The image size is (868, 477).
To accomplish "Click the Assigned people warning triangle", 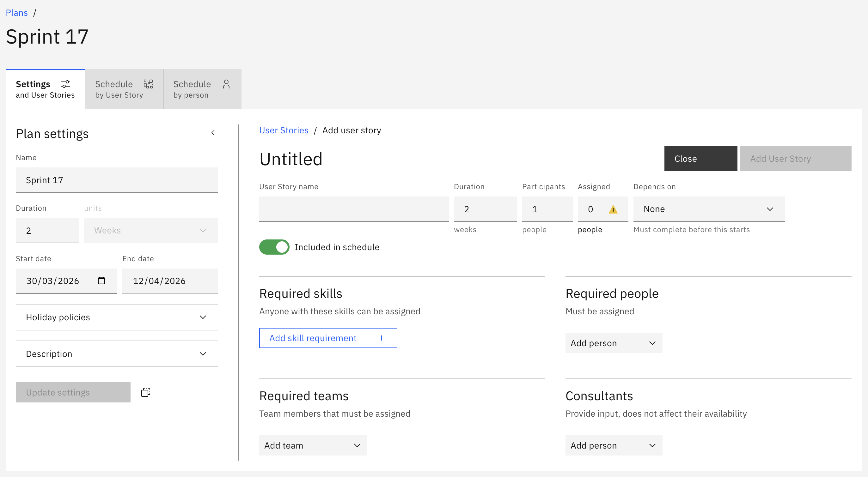I will coord(613,209).
